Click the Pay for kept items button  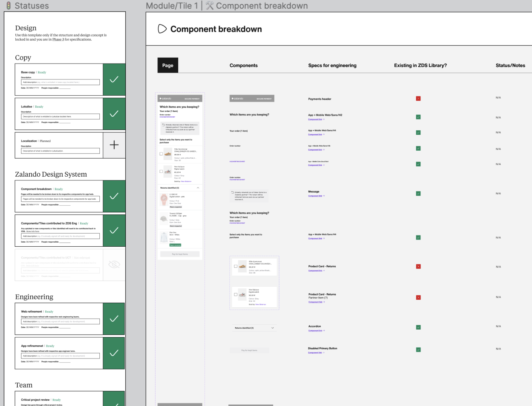(x=180, y=254)
